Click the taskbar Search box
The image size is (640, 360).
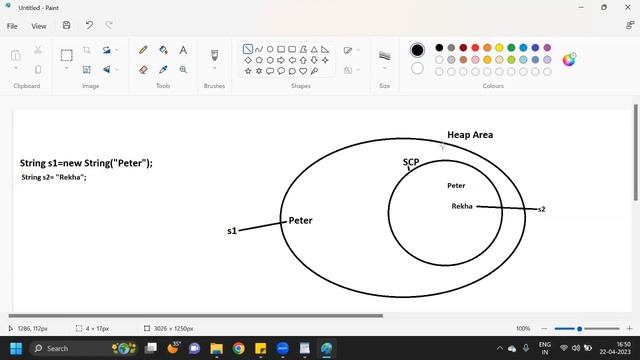[83, 349]
